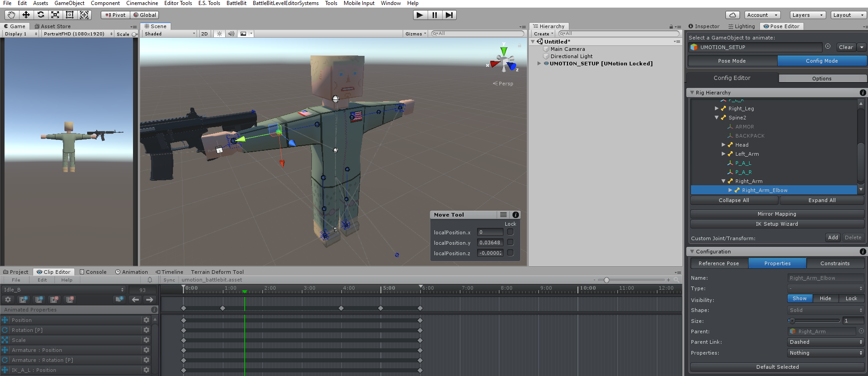Switch to the Console tab

(x=93, y=272)
